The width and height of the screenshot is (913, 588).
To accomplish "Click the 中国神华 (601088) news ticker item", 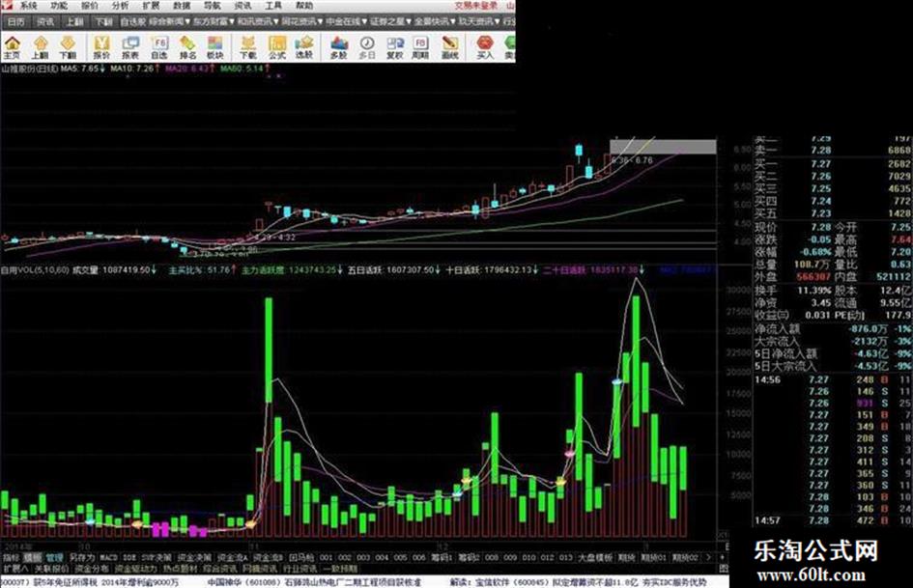I will pos(314,582).
